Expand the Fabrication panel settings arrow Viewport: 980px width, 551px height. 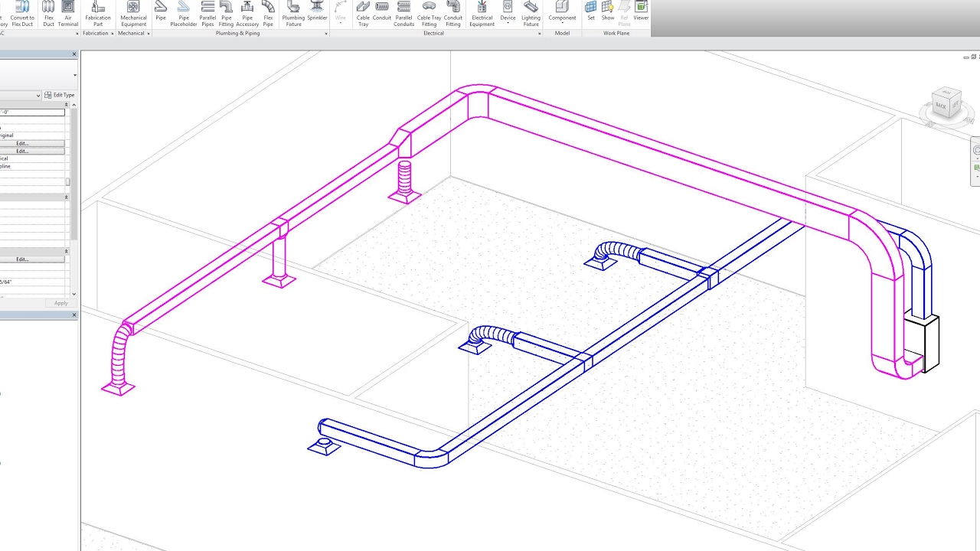point(113,34)
